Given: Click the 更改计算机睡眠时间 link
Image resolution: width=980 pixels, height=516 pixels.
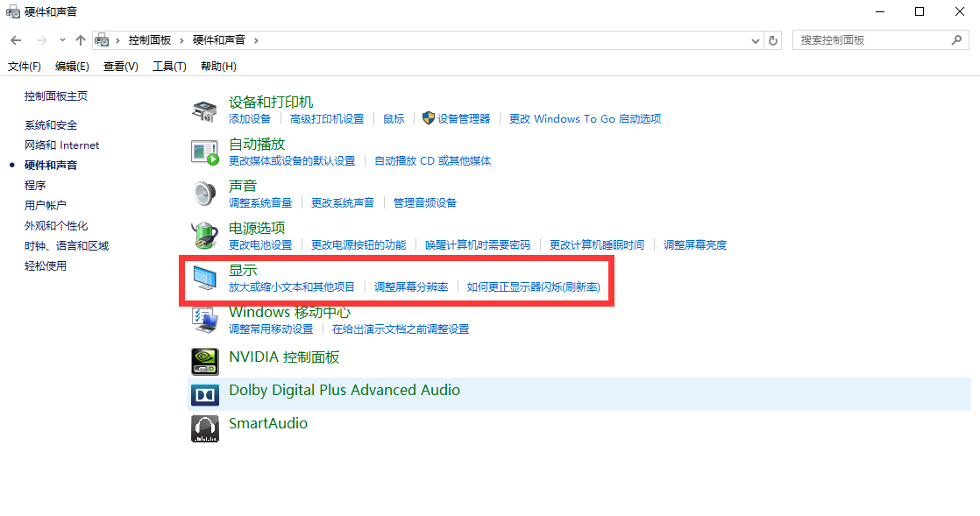Looking at the screenshot, I should (597, 245).
